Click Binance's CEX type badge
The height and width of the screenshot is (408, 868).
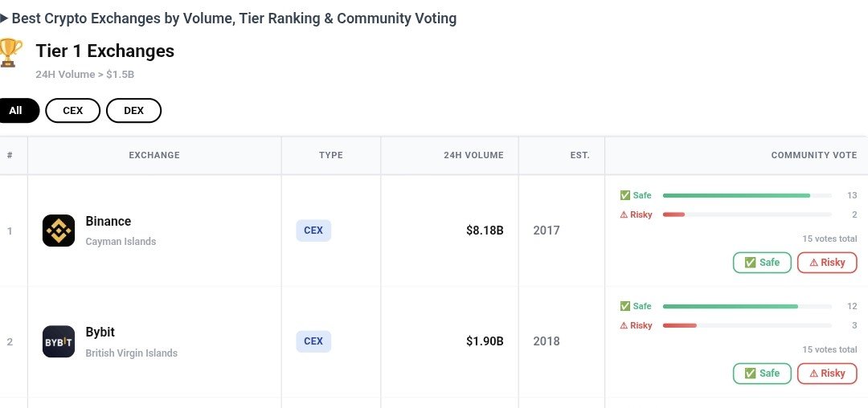tap(313, 231)
